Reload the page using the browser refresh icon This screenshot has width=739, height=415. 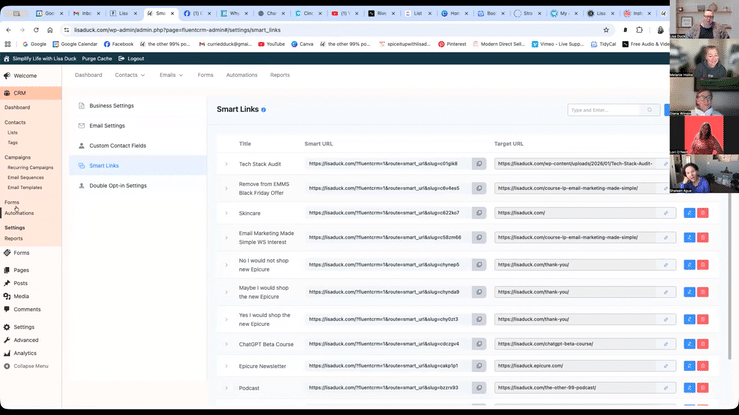(x=37, y=30)
